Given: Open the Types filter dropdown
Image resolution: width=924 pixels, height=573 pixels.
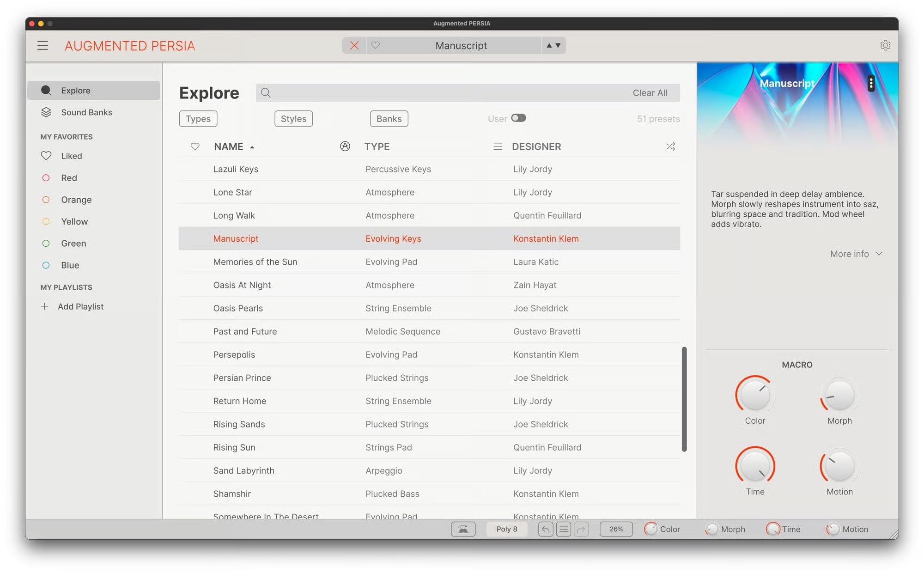Looking at the screenshot, I should click(x=198, y=119).
